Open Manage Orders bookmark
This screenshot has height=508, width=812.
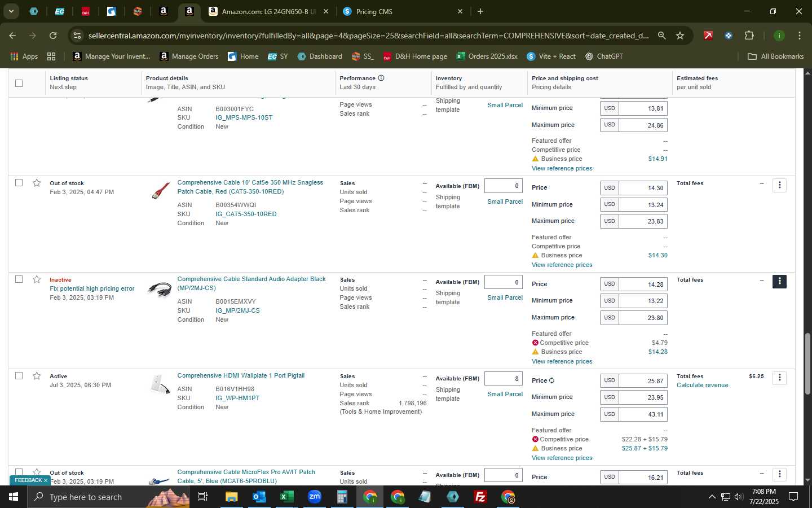click(x=189, y=56)
